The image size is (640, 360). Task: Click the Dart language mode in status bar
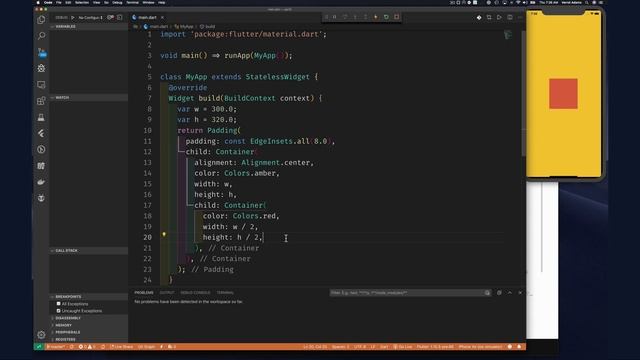pyautogui.click(x=384, y=347)
